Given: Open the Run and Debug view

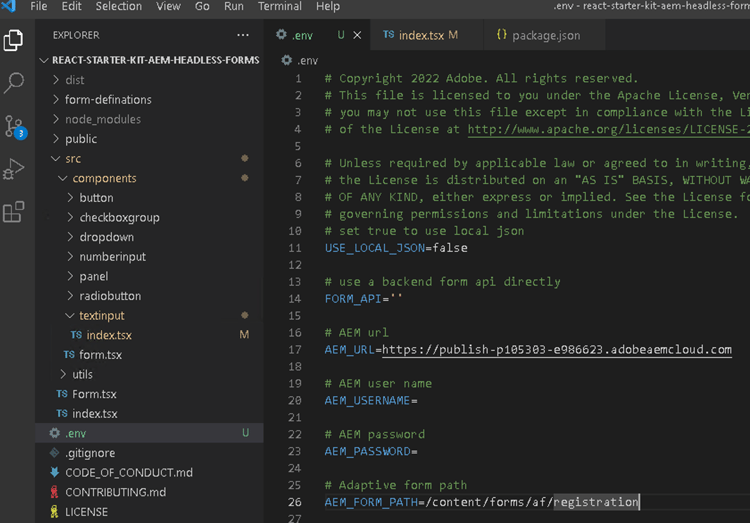Looking at the screenshot, I should 14,169.
